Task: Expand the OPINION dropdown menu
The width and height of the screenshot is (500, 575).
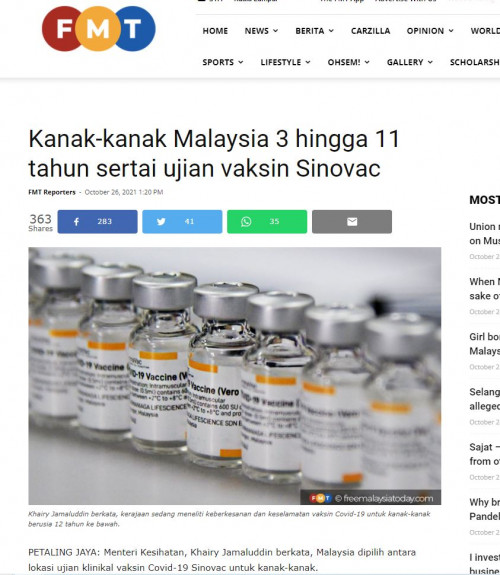Action: tap(430, 31)
